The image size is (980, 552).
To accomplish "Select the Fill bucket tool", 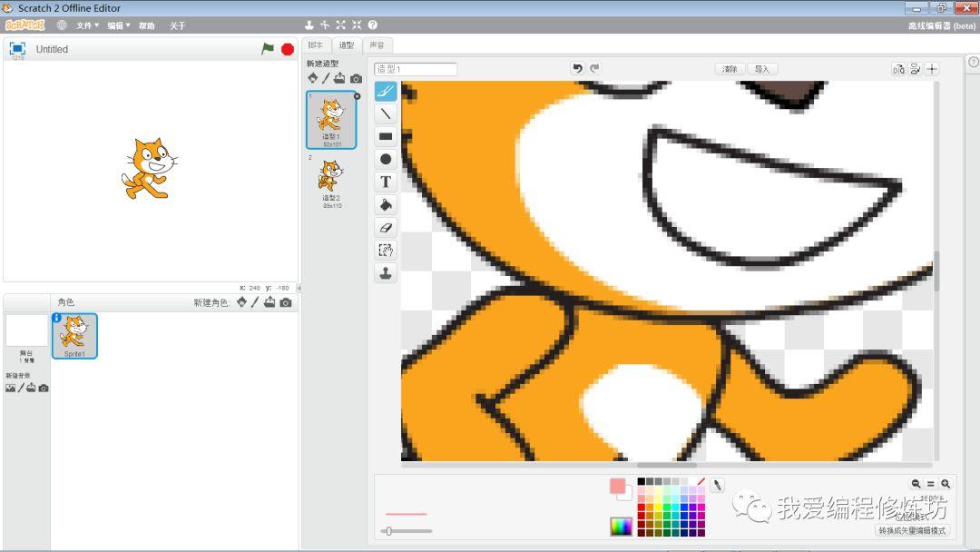I will pyautogui.click(x=386, y=205).
